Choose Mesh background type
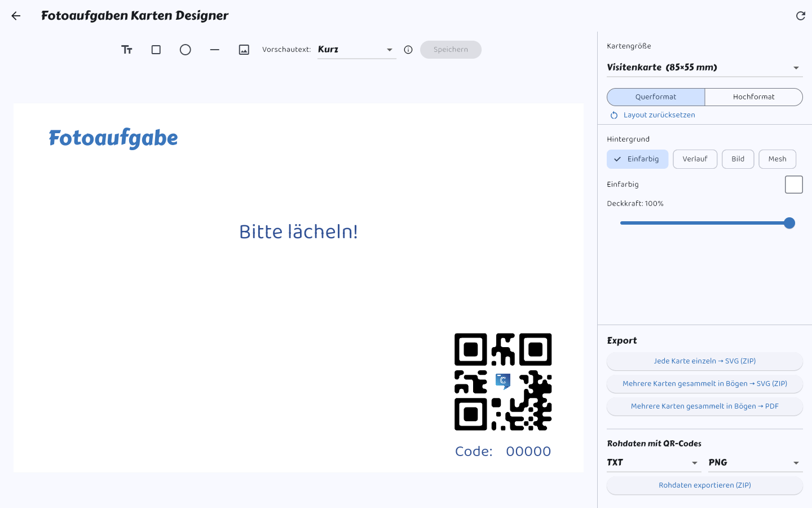The height and width of the screenshot is (508, 812). 777,159
